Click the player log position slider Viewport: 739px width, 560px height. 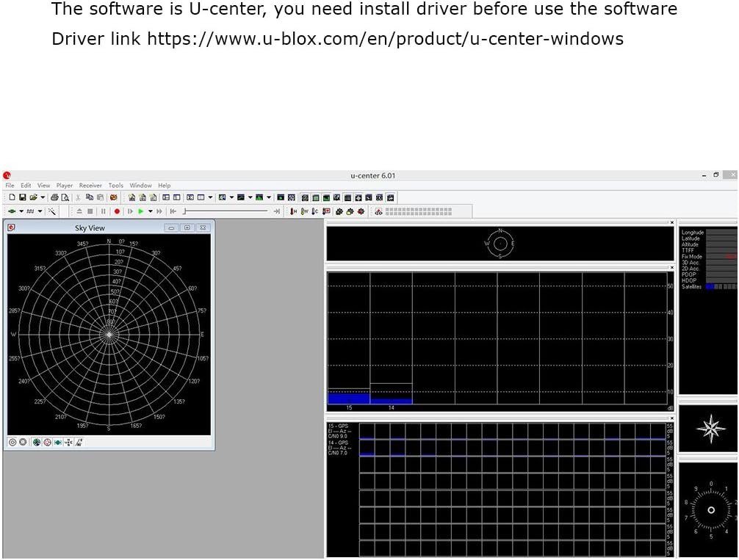click(x=226, y=211)
